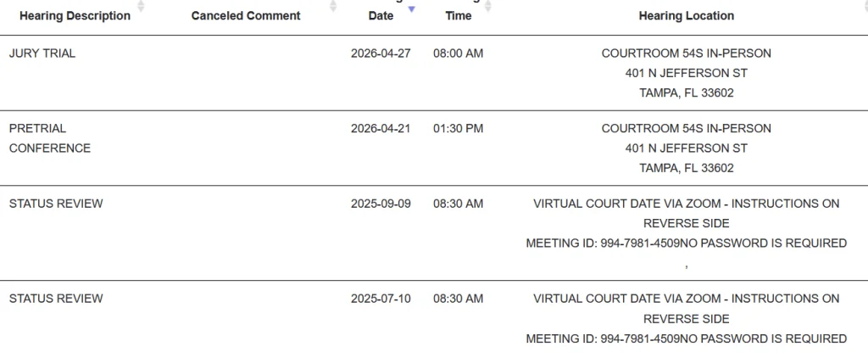Sort table by Hearing Description header text
This screenshot has height=358, width=868.
[x=75, y=15]
